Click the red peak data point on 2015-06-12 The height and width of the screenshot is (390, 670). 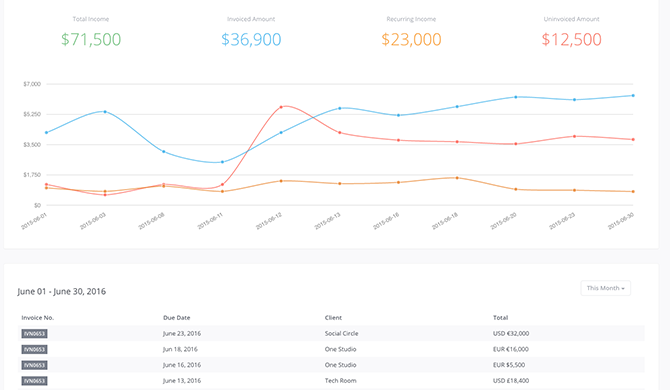tap(281, 107)
